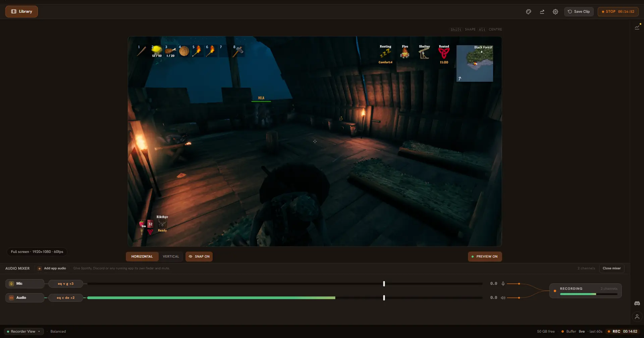Click the Full screen 1920×1080 60fps label
Screen dimensions: 644x338
pyautogui.click(x=37, y=252)
